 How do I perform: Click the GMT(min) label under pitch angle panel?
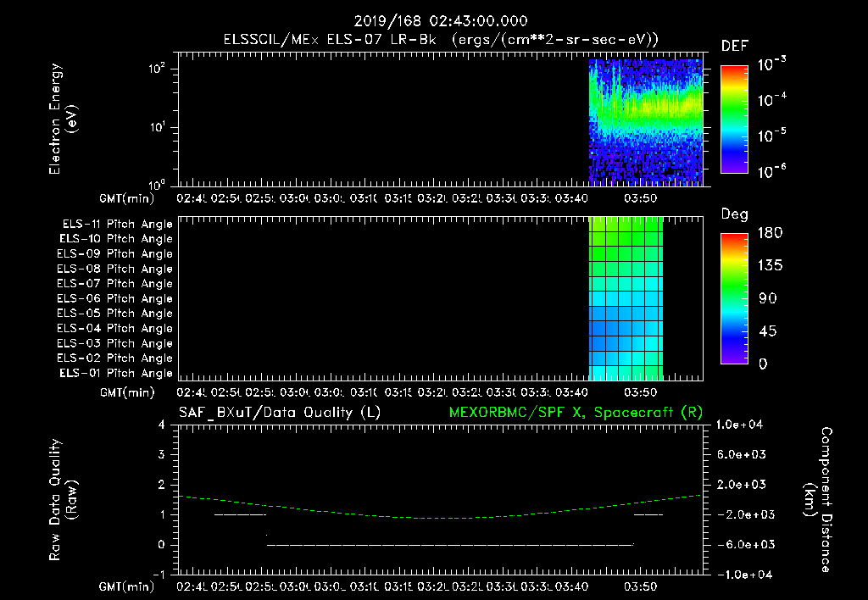pos(127,393)
